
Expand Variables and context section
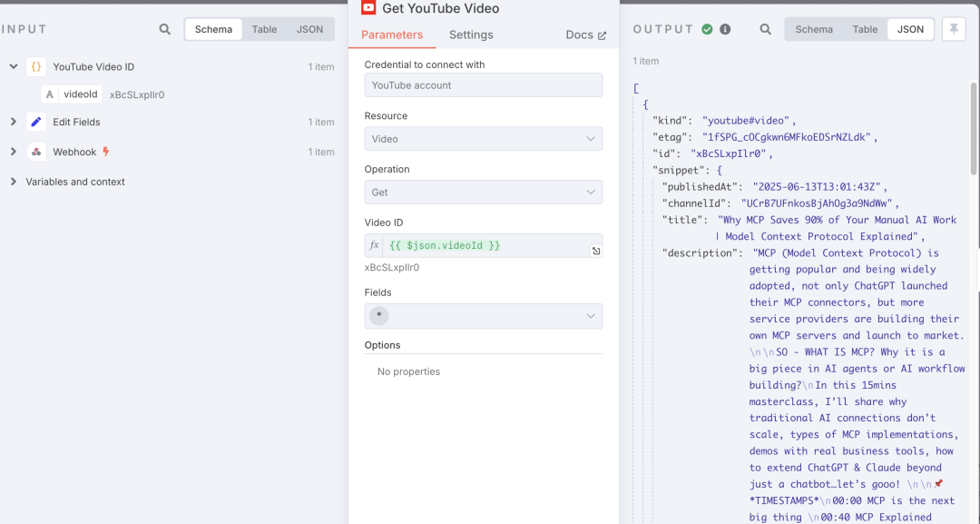pyautogui.click(x=13, y=182)
